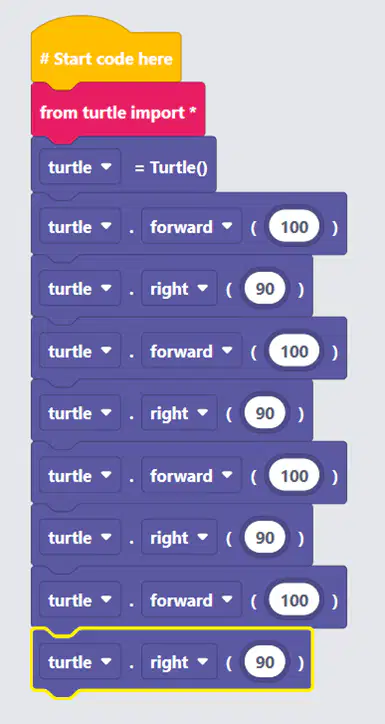Click the 100 value in first forward block
The height and width of the screenshot is (724, 385).
[x=295, y=227]
